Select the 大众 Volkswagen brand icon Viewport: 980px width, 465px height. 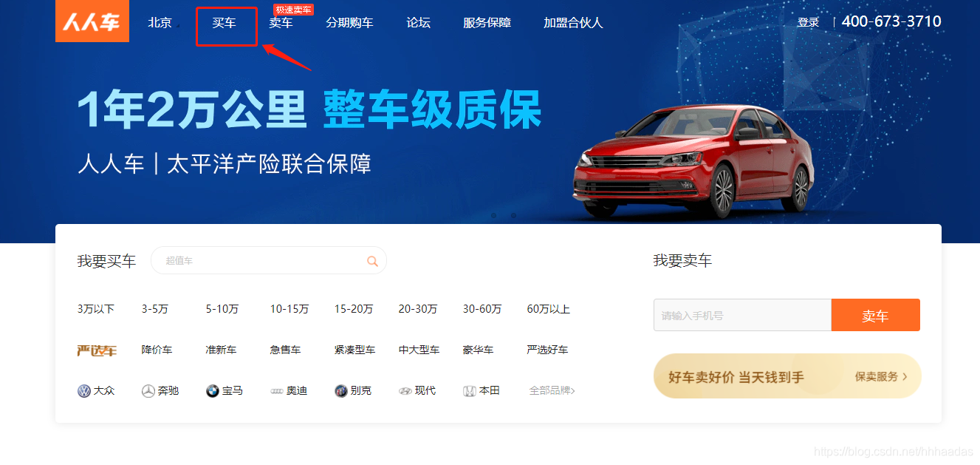coord(84,391)
